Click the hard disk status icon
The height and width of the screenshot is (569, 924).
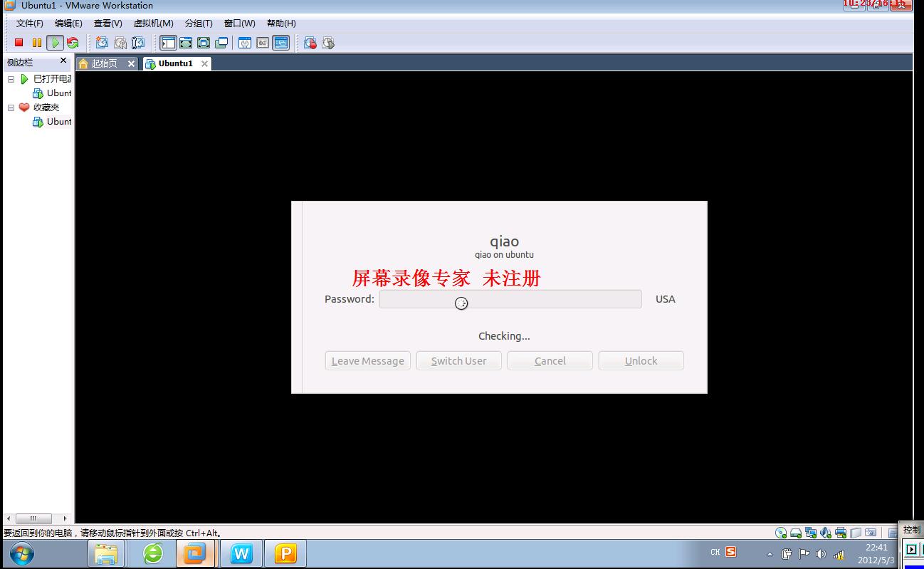tap(796, 533)
